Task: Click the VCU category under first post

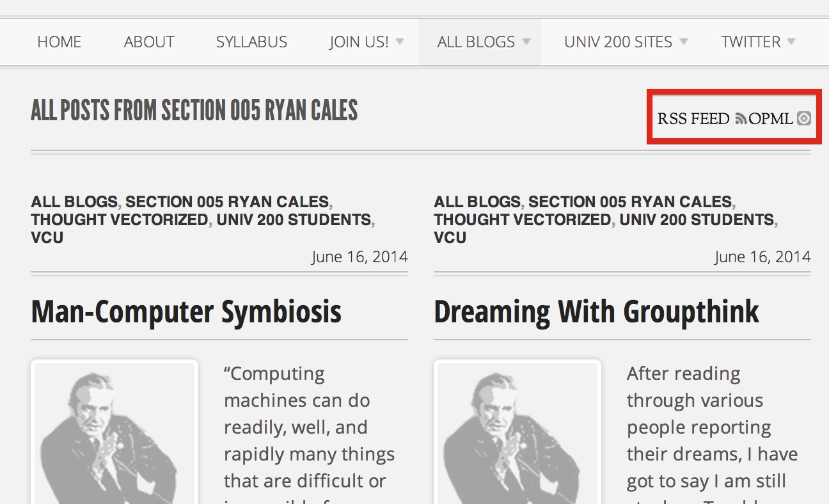Action: (47, 238)
